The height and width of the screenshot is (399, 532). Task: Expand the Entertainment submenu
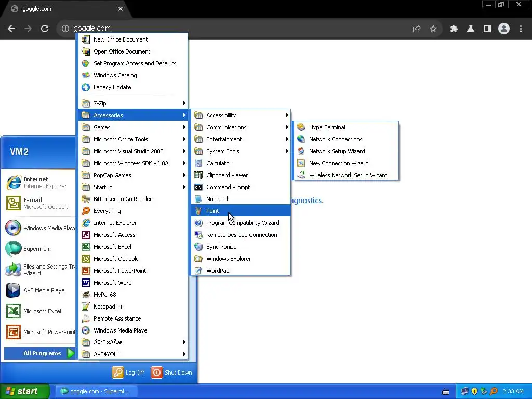pyautogui.click(x=241, y=139)
